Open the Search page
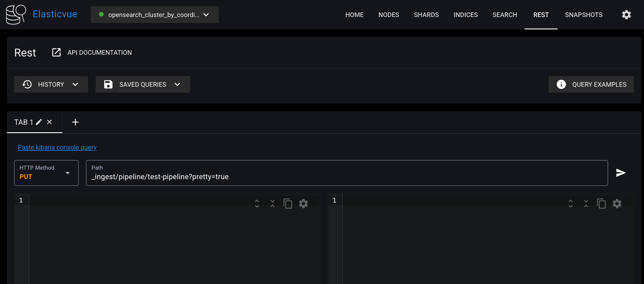 pyautogui.click(x=505, y=15)
